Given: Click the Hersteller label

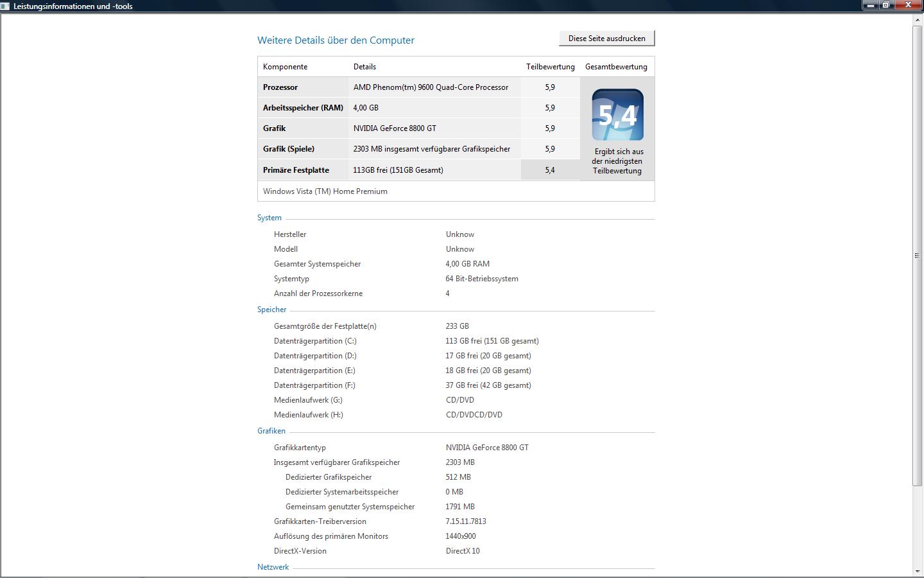Looking at the screenshot, I should 290,234.
